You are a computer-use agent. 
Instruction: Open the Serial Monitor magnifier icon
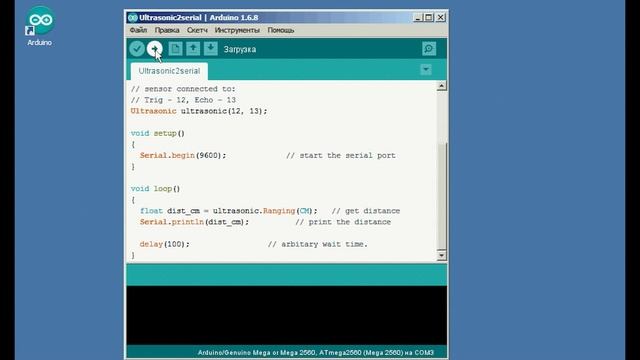coord(429,49)
